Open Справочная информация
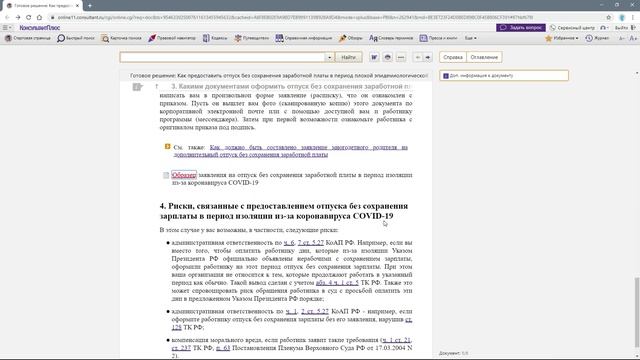 point(304,38)
